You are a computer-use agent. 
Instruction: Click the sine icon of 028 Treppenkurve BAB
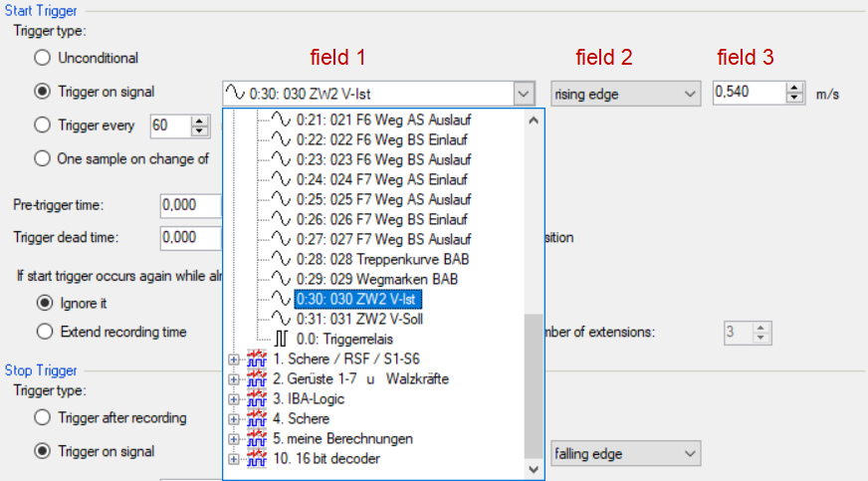tap(281, 259)
